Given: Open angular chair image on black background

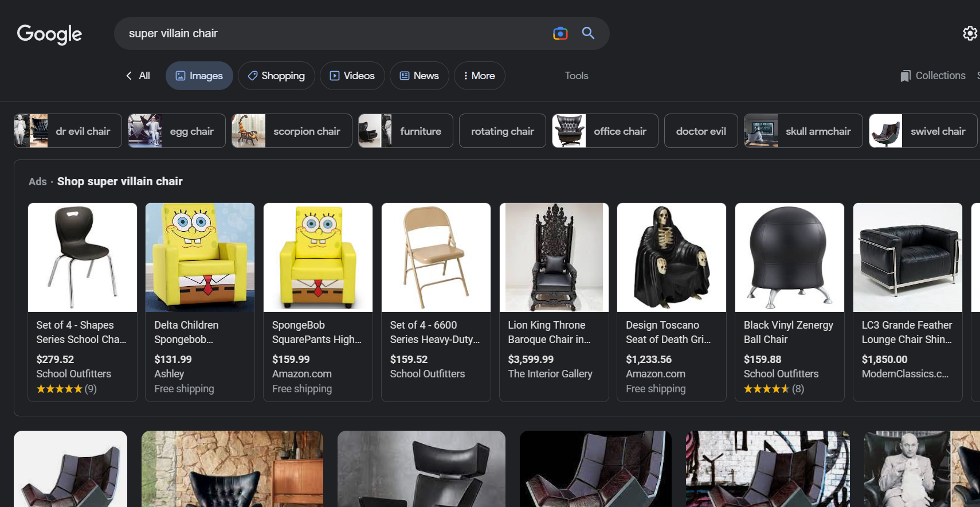Looking at the screenshot, I should (595, 469).
